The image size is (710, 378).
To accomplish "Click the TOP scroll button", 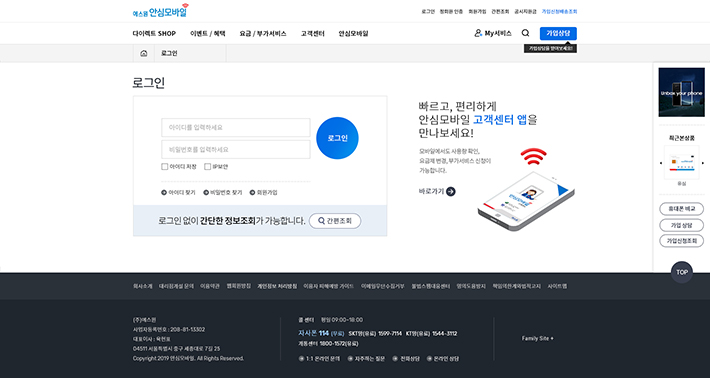I will point(681,272).
